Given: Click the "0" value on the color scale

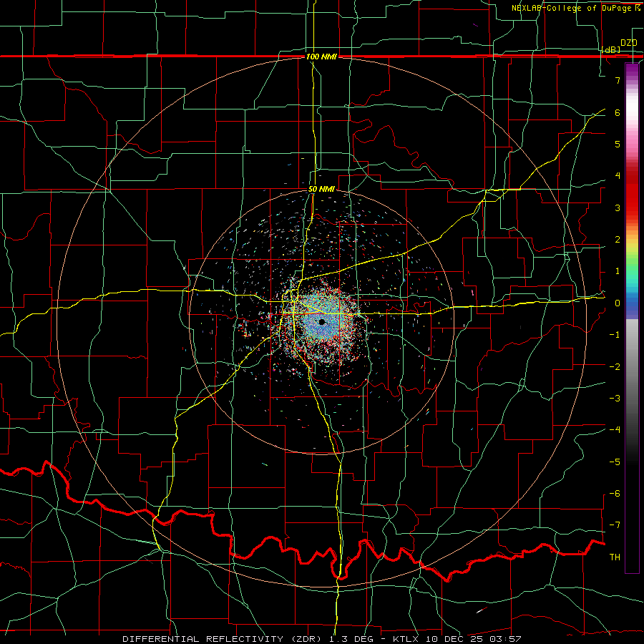Looking at the screenshot, I should (x=618, y=303).
